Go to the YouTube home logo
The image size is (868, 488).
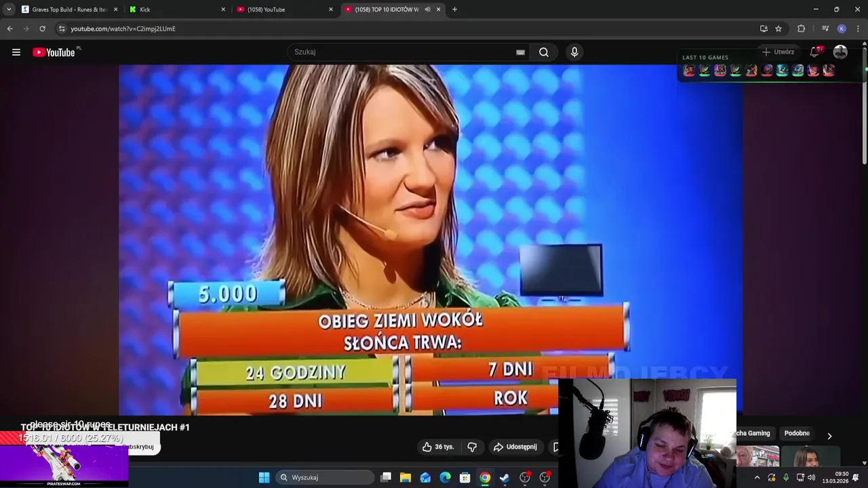tap(54, 52)
